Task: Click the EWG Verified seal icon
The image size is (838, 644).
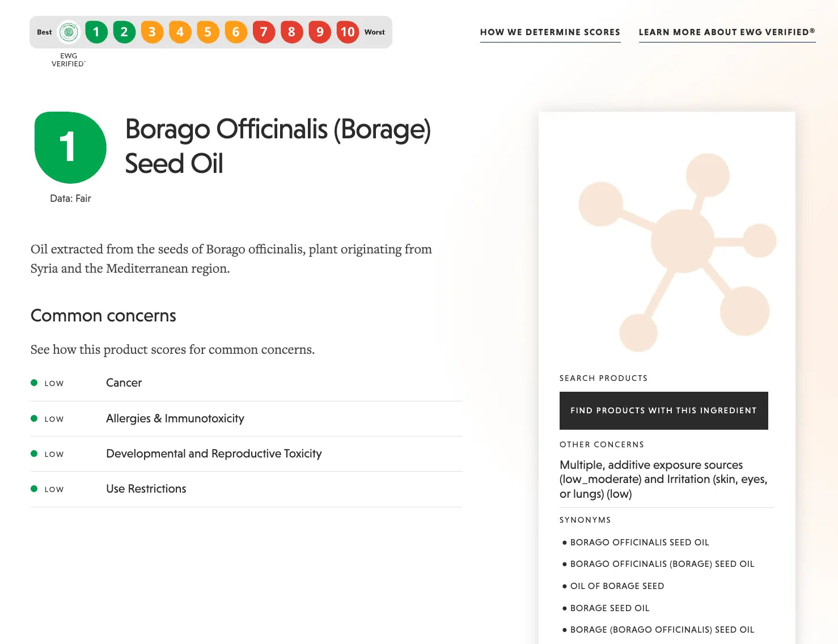Action: pos(69,32)
